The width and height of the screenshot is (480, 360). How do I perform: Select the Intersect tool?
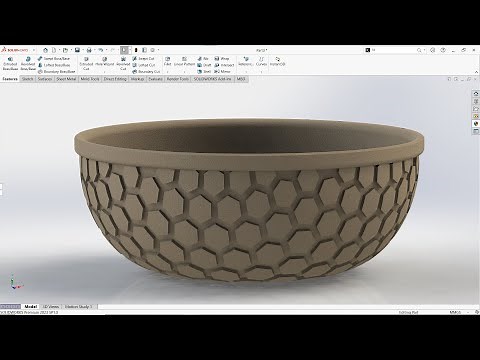pos(224,65)
